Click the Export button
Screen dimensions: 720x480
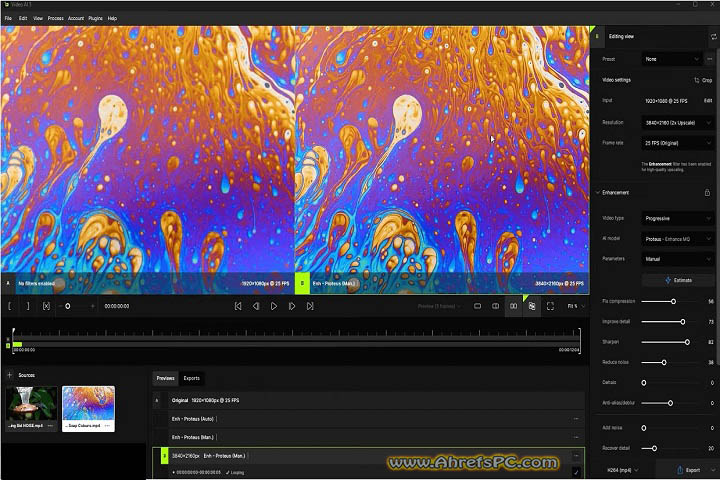688,470
